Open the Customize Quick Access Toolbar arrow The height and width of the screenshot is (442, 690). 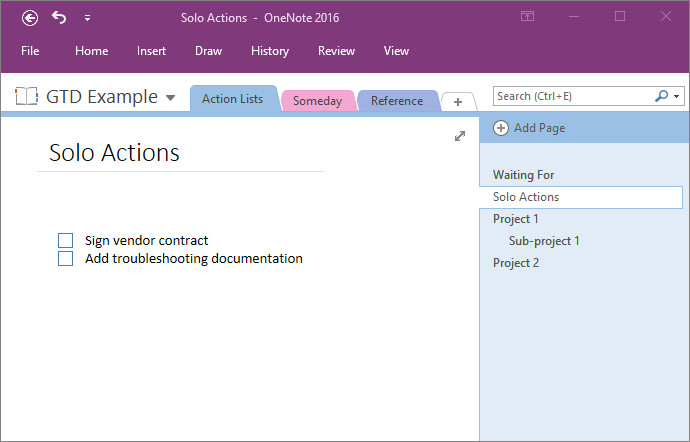tap(88, 18)
